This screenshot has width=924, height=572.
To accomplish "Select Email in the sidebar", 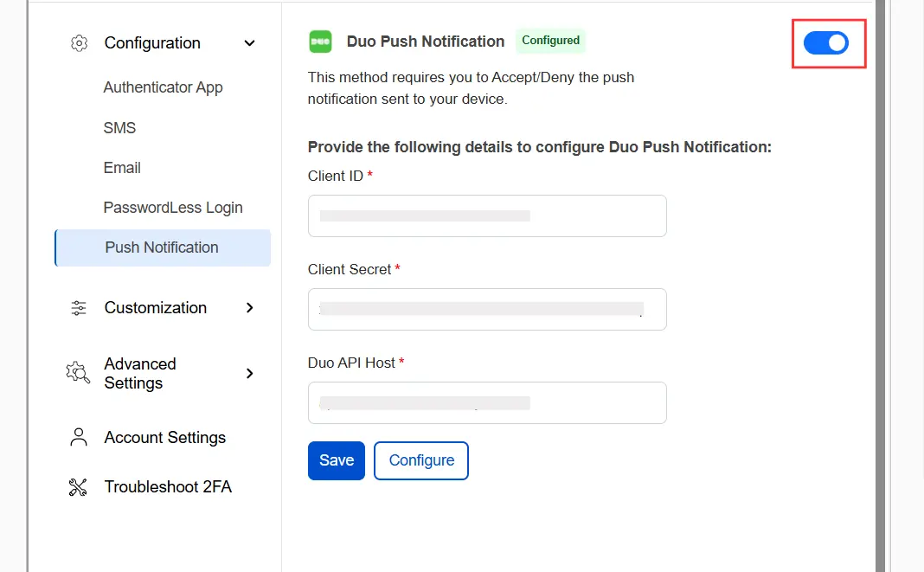I will pyautogui.click(x=122, y=168).
